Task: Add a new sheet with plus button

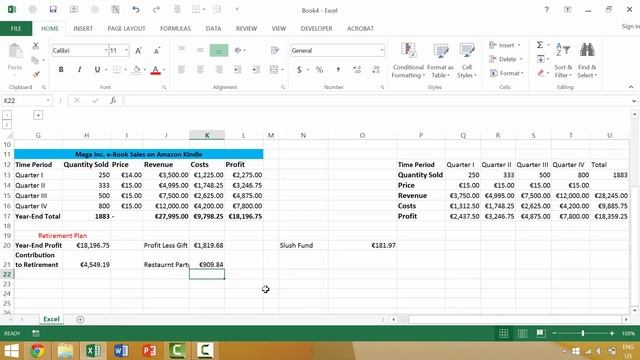Action: point(80,320)
